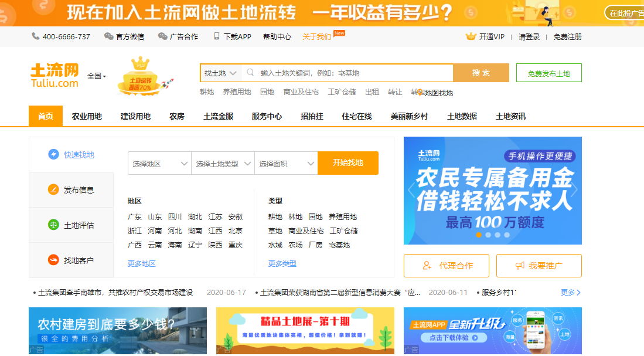The image size is (644, 356).
Task: Select 耕地 in the 类型 list
Action: coord(275,216)
